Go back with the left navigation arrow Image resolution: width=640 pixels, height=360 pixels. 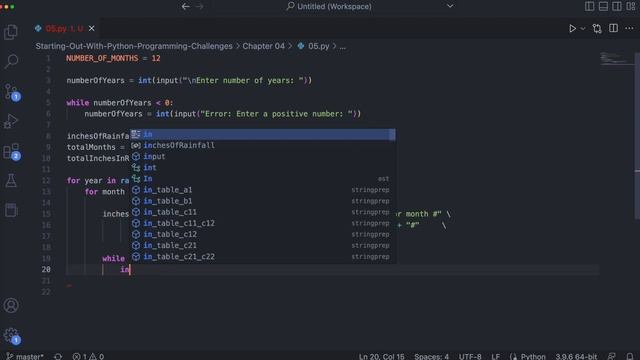pyautogui.click(x=186, y=7)
